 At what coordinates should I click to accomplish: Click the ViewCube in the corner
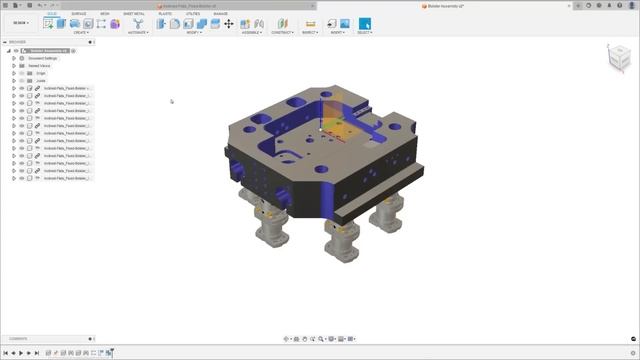pos(619,58)
